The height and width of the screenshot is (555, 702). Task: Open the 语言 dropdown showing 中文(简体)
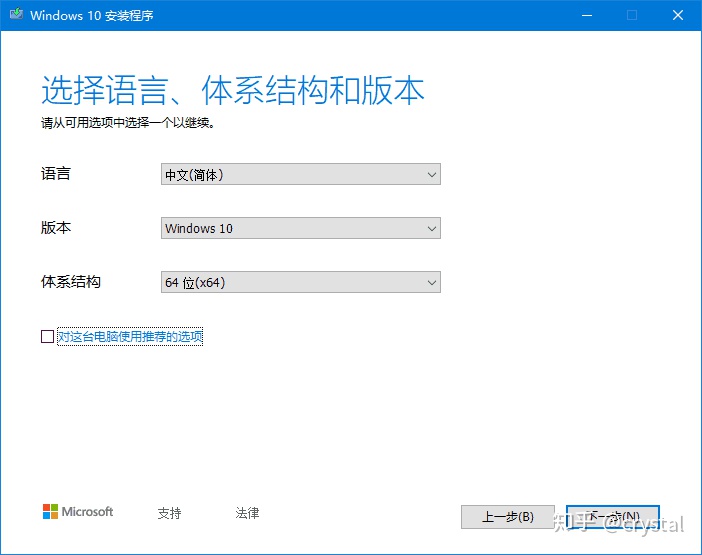click(x=300, y=174)
